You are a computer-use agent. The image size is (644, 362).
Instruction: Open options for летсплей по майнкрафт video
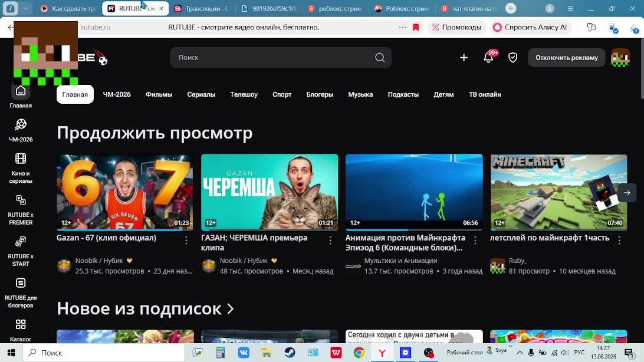(619, 241)
